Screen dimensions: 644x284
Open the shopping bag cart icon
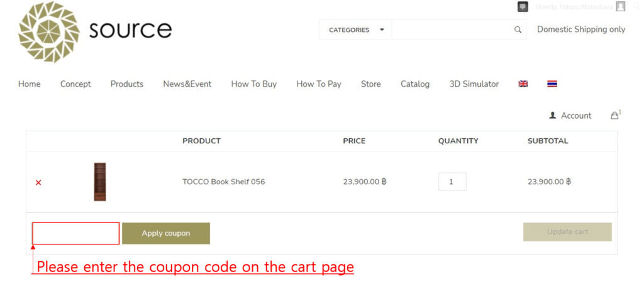pyautogui.click(x=614, y=116)
